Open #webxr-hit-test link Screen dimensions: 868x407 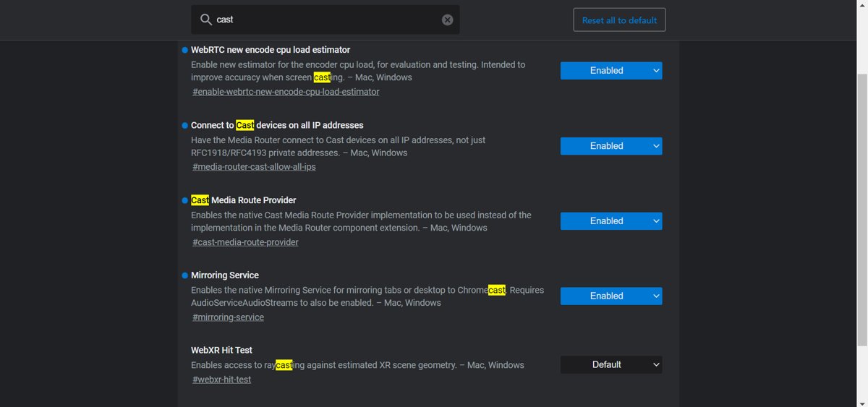coord(221,380)
